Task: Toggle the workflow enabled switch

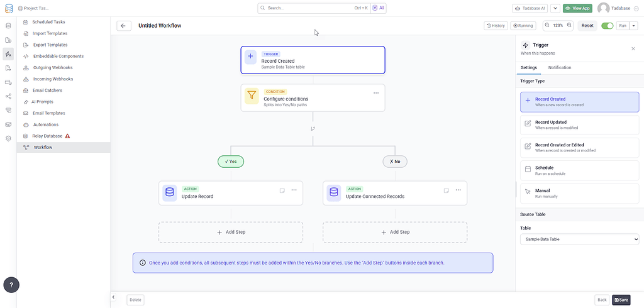Action: 607,26
